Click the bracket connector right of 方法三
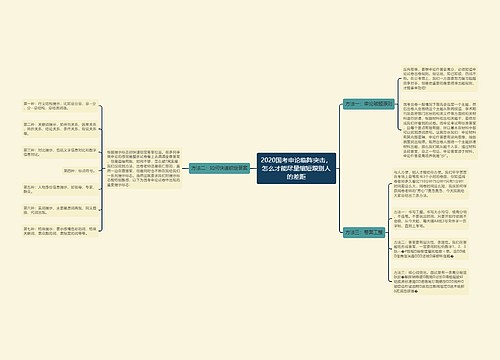 (x=389, y=232)
